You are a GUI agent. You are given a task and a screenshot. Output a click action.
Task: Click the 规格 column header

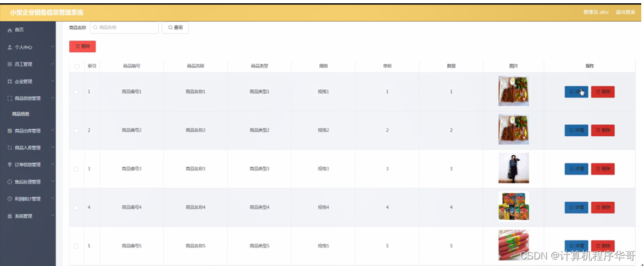[x=323, y=66]
